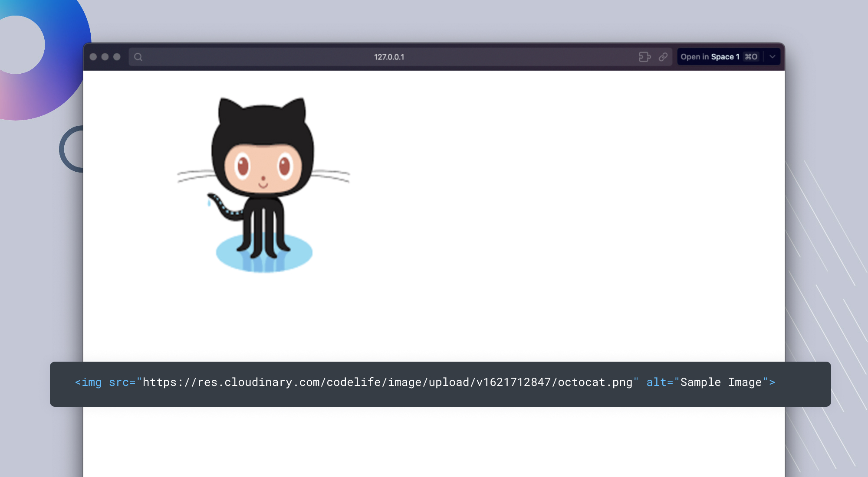Click the extensions puzzle icon
The width and height of the screenshot is (868, 477).
(x=644, y=57)
